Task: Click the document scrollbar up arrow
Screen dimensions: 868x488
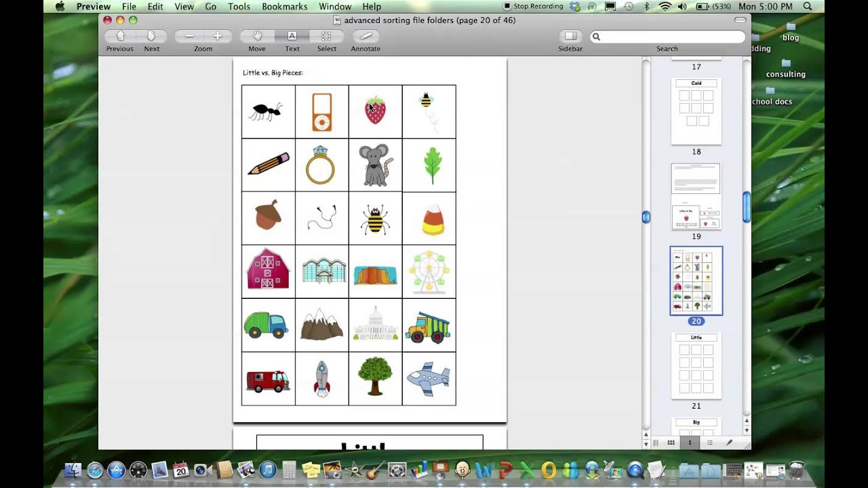Action: tap(646, 434)
